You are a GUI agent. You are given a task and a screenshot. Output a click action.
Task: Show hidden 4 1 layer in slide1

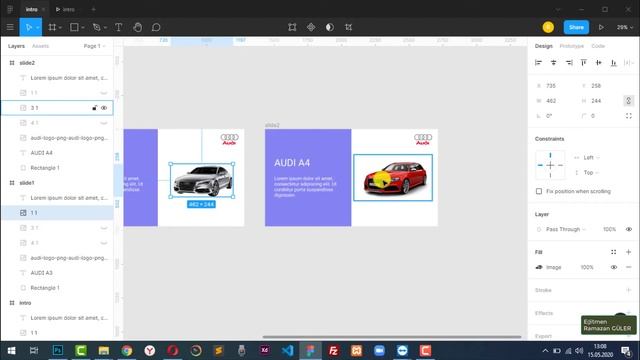click(104, 243)
